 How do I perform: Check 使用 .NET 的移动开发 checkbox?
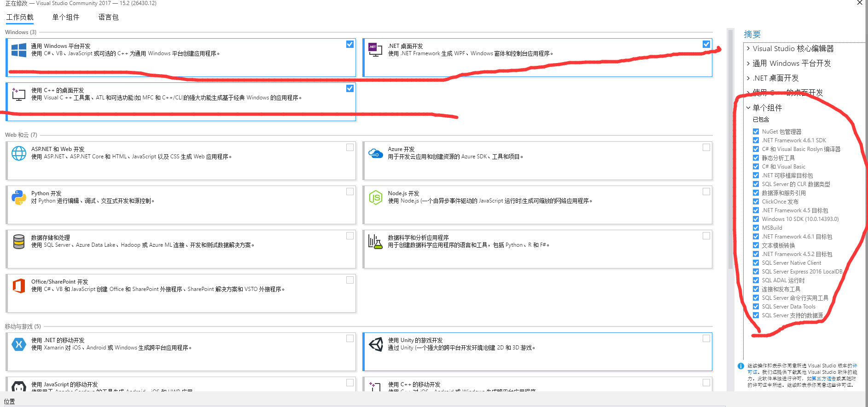350,338
